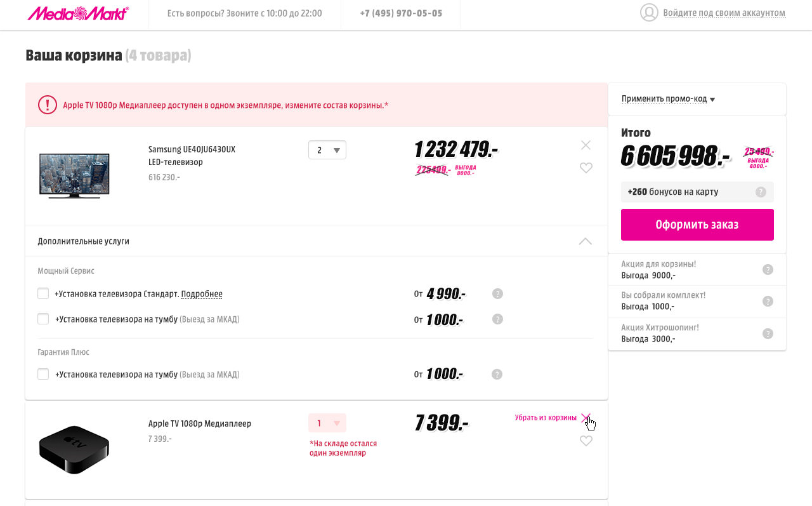The image size is (812, 506).
Task: Open help icon next to bonus card info
Action: 761,192
